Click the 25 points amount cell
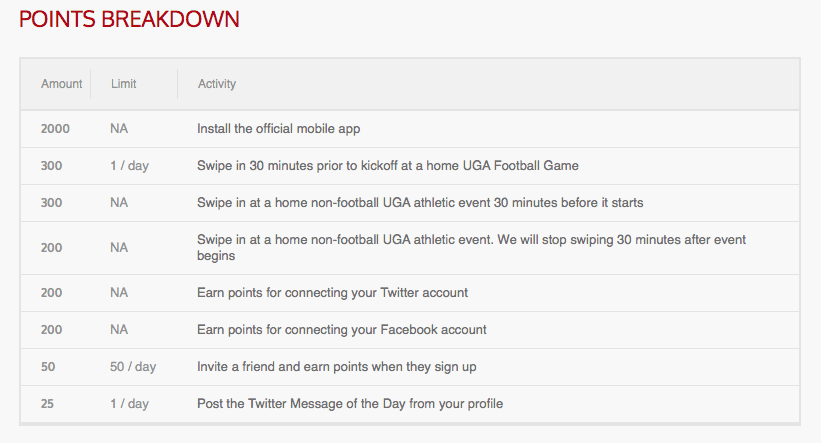Image resolution: width=821 pixels, height=443 pixels. [x=48, y=404]
